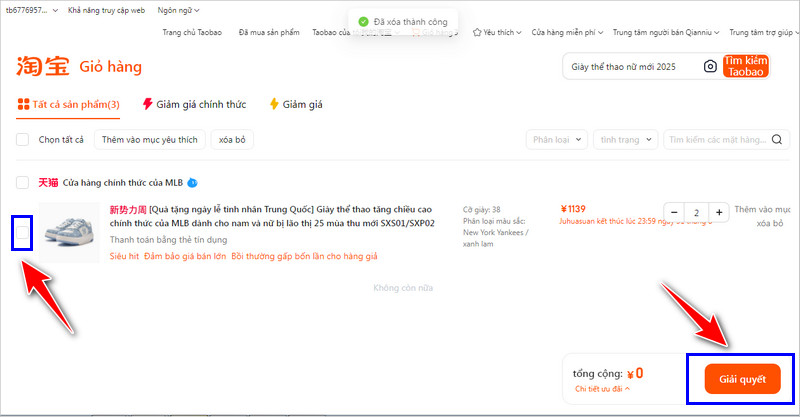The image size is (800, 417).
Task: Focus Tìm kiếm các mặt hàng field
Action: (x=717, y=139)
